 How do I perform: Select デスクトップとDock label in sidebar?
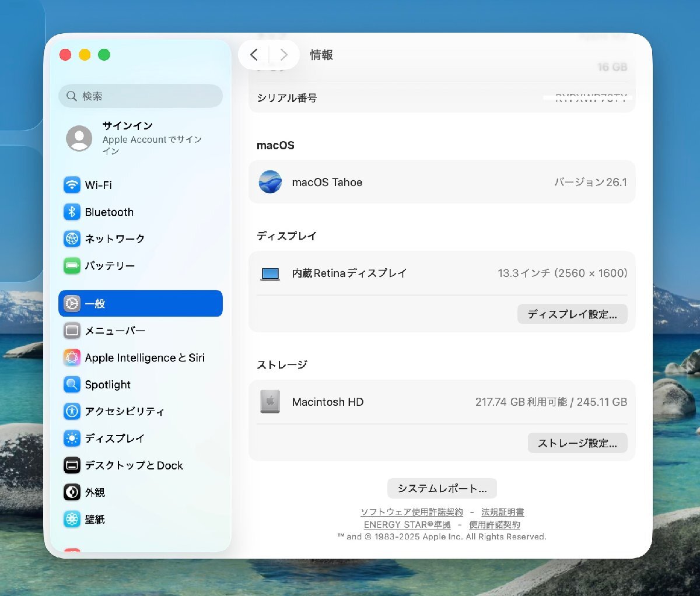pyautogui.click(x=134, y=465)
